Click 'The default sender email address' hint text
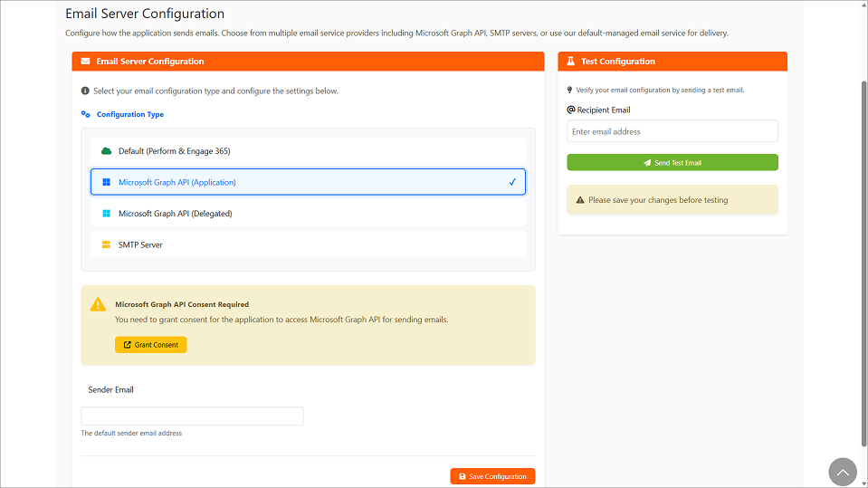This screenshot has width=868, height=488. coord(131,433)
